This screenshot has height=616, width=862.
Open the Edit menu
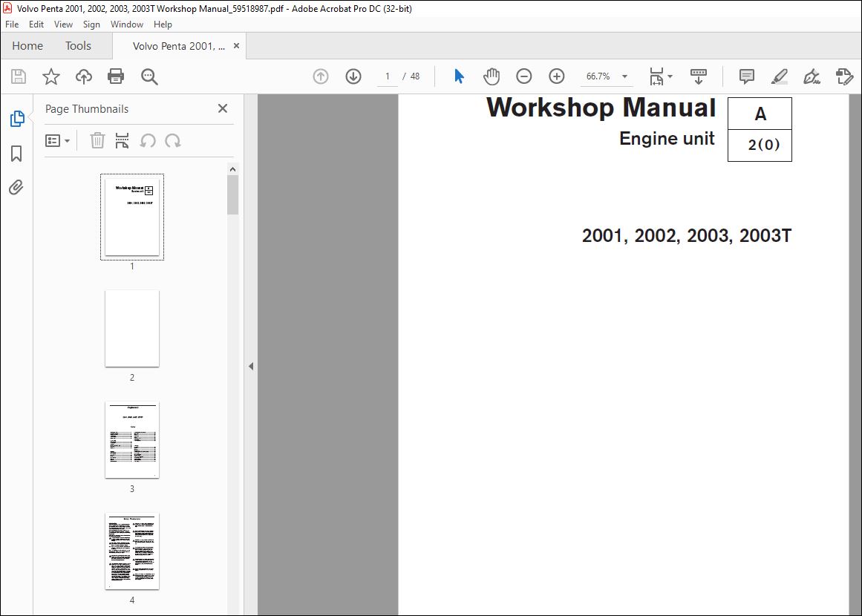[36, 24]
